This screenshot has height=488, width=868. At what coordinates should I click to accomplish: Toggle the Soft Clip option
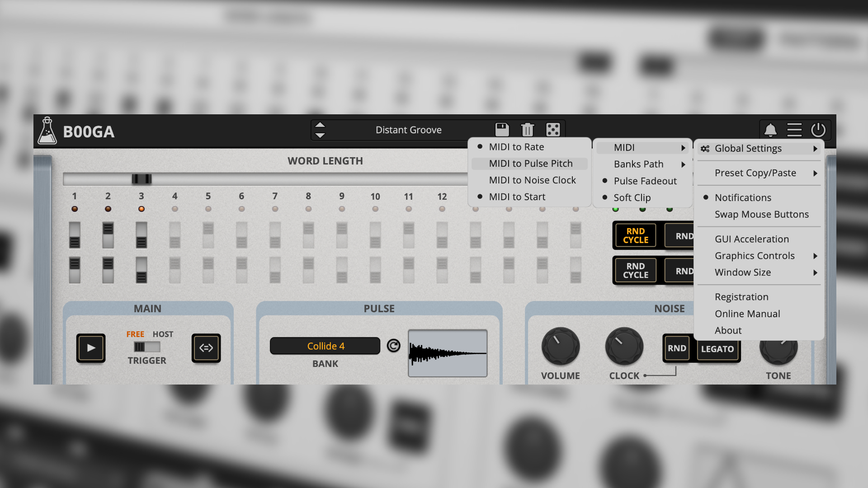point(632,197)
